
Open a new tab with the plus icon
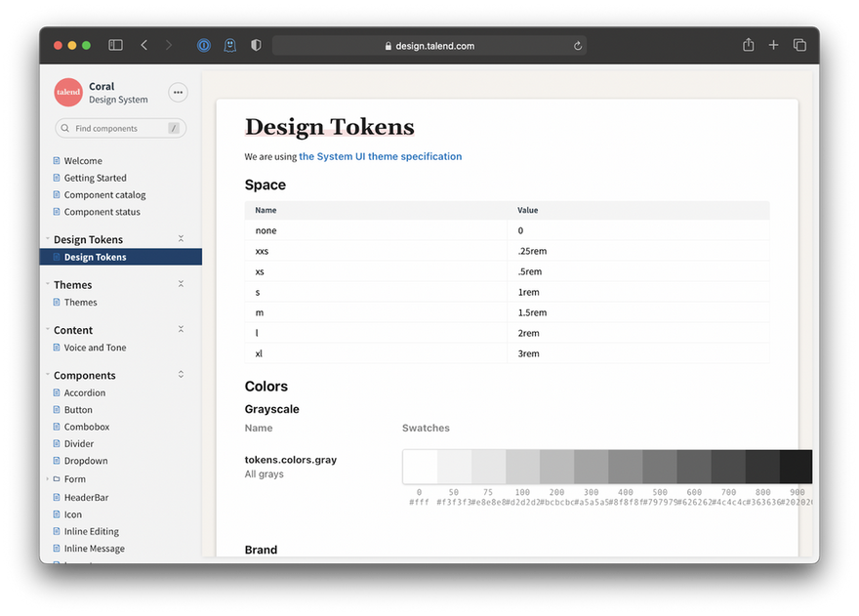[x=773, y=45]
